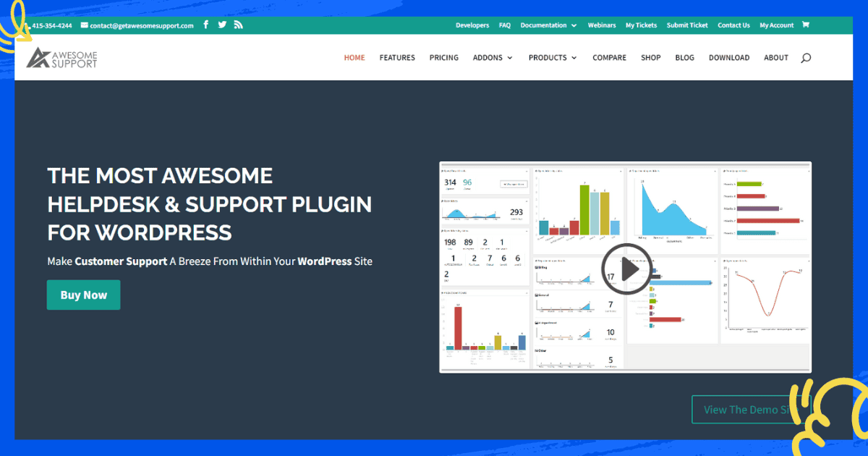This screenshot has height=456, width=868.
Task: Click the Facebook icon in top bar
Action: coord(206,25)
